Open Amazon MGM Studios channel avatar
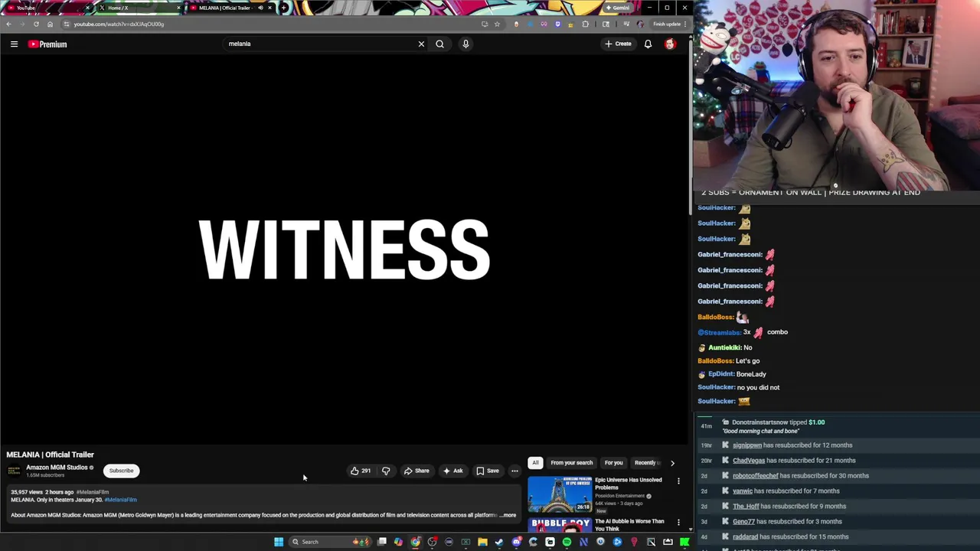980x551 pixels. [x=14, y=471]
